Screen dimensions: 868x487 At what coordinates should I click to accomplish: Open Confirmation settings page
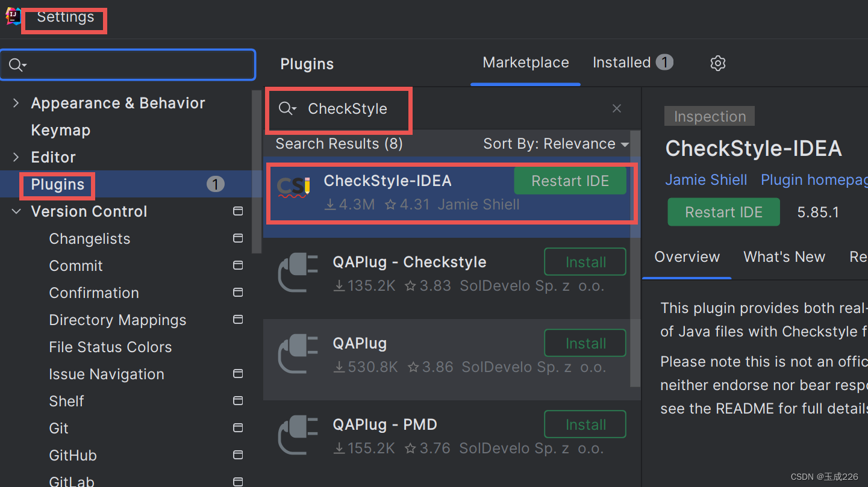point(94,293)
